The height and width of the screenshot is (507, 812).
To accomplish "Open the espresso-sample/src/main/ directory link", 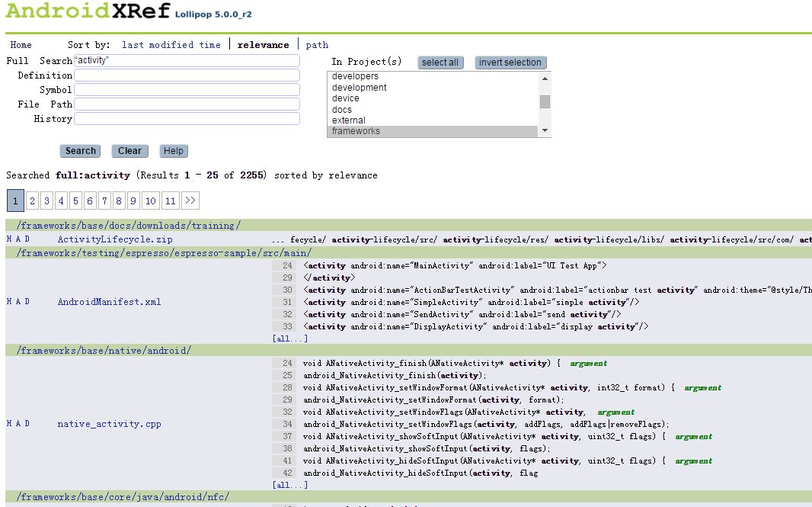I will (164, 253).
